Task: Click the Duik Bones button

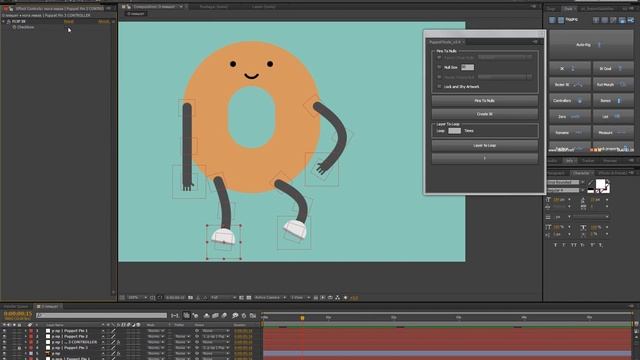Action: (613, 100)
